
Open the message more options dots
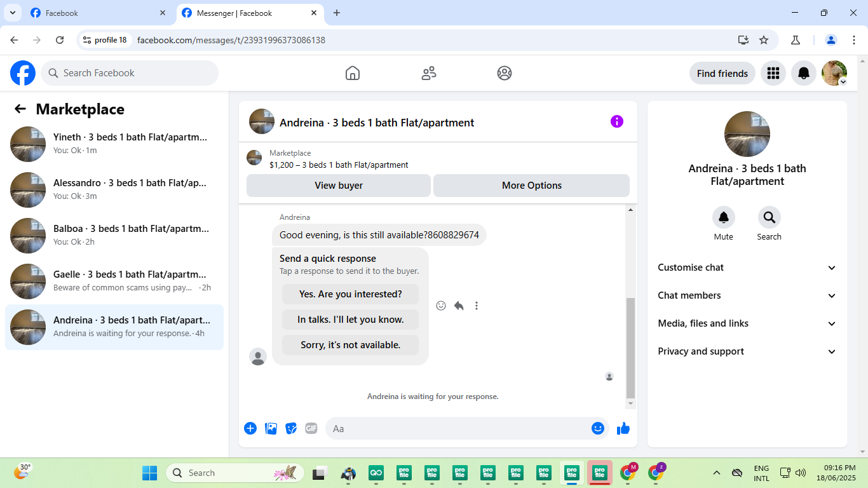click(477, 306)
